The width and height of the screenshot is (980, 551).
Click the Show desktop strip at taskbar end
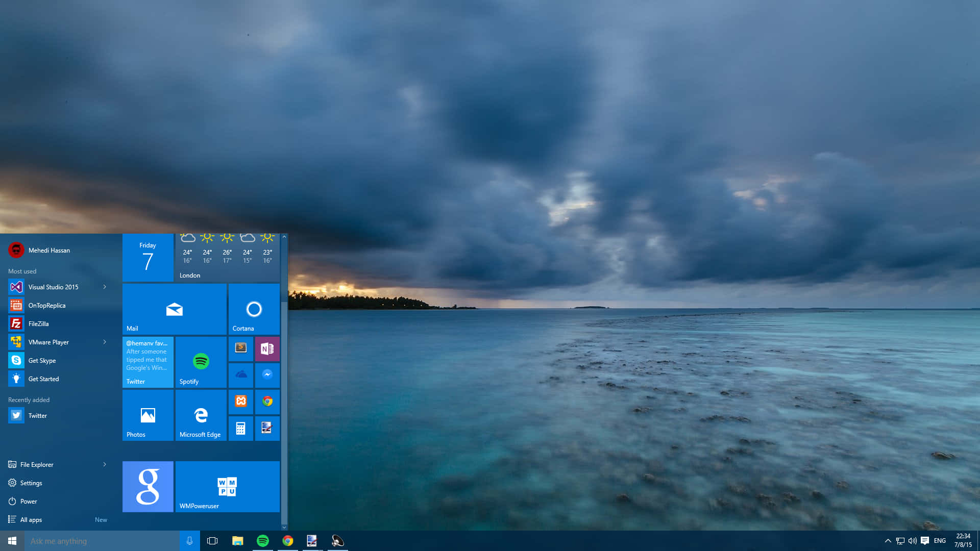pos(978,541)
